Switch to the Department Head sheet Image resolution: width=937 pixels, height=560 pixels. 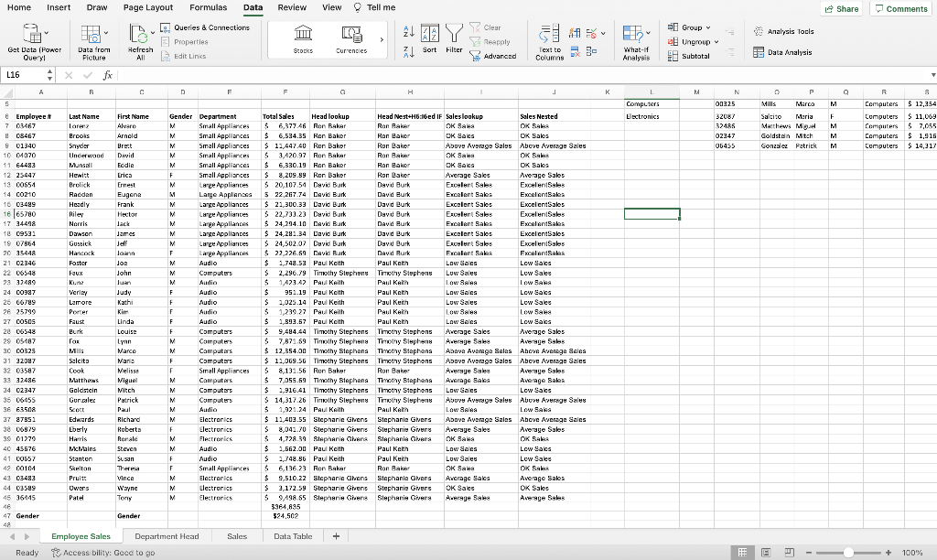167,535
